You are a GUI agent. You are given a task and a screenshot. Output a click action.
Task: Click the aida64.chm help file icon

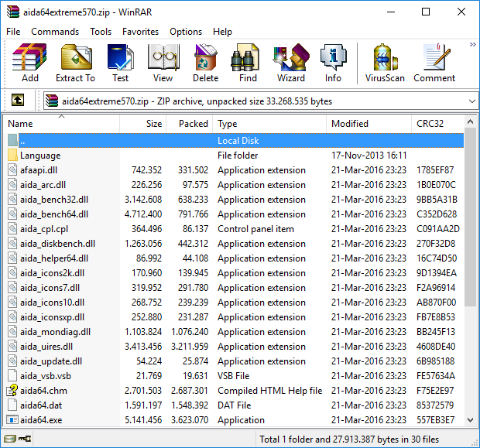[12, 390]
